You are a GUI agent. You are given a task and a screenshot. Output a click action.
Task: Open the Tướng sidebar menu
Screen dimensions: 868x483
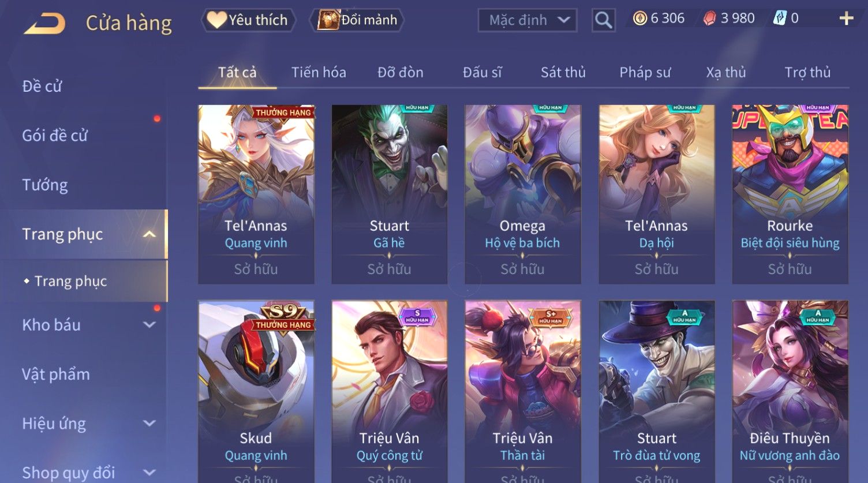45,185
